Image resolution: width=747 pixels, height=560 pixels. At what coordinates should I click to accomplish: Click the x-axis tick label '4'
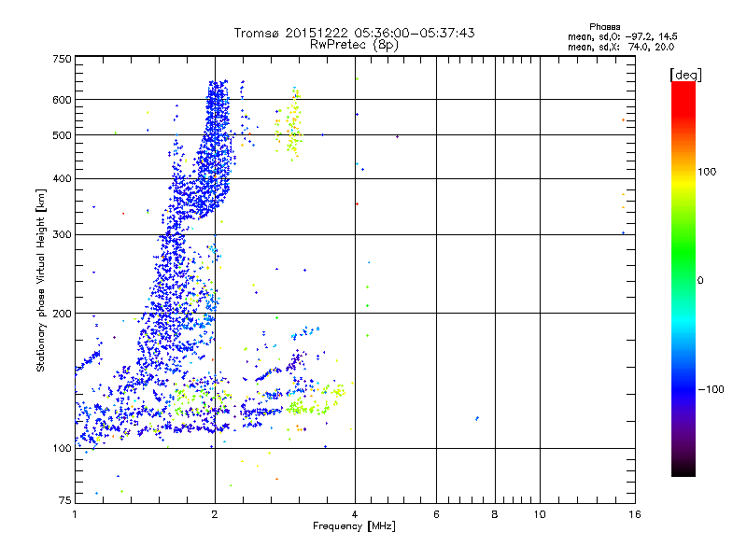[x=355, y=514]
